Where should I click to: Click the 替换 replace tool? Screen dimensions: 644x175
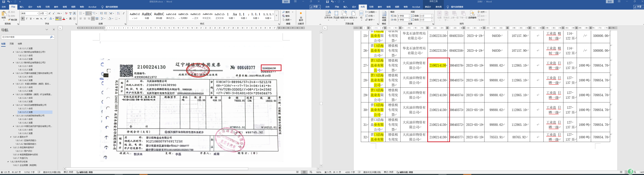click(x=286, y=16)
